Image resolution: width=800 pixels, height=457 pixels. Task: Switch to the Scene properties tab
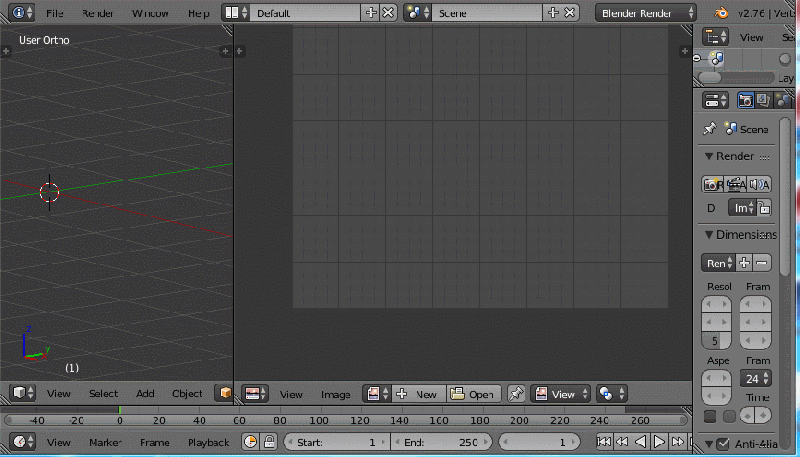[781, 100]
